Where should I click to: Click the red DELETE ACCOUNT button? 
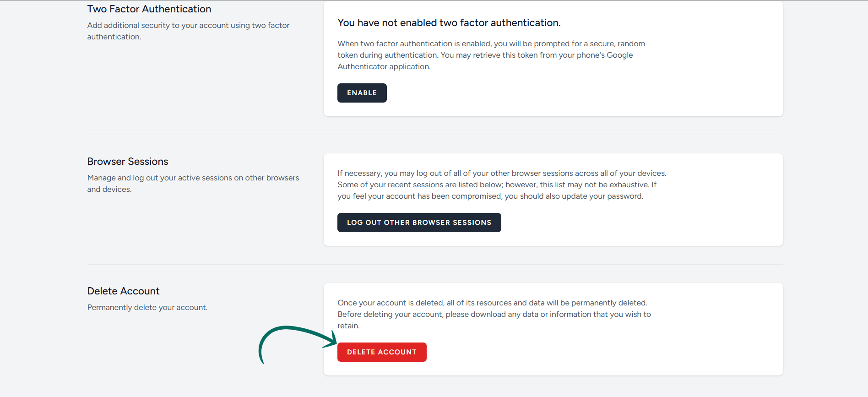[381, 352]
